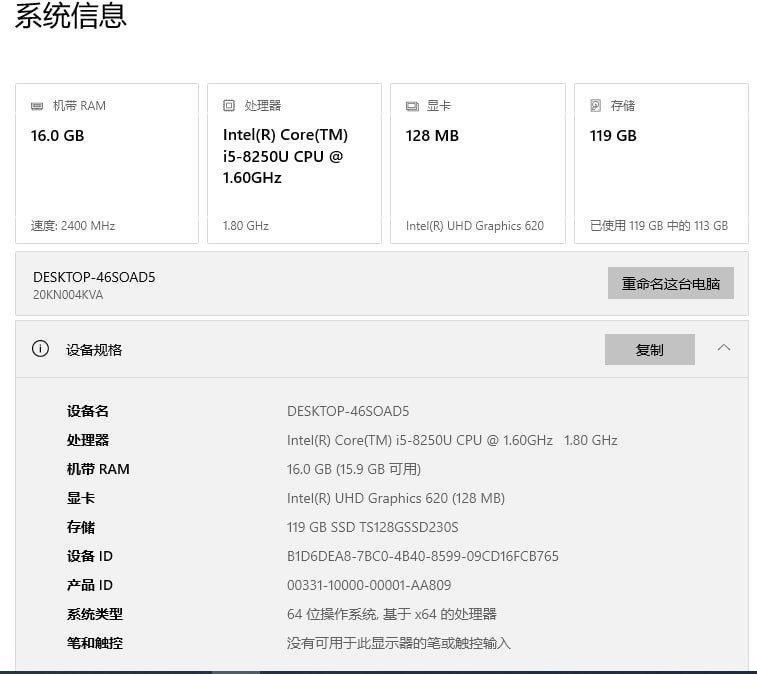Screen dimensions: 757x674
Task: Click 16.0 GB (15.9 GB 可用) value
Action: (354, 469)
